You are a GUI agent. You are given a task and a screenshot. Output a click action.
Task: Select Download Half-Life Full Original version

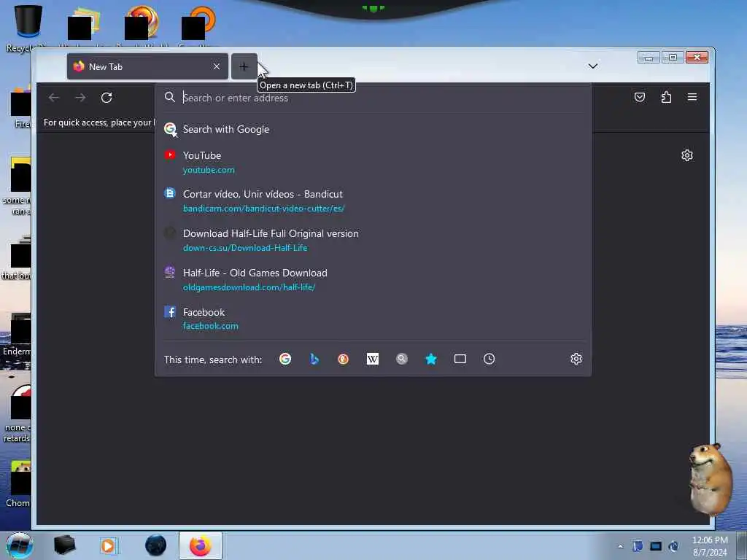pyautogui.click(x=373, y=240)
